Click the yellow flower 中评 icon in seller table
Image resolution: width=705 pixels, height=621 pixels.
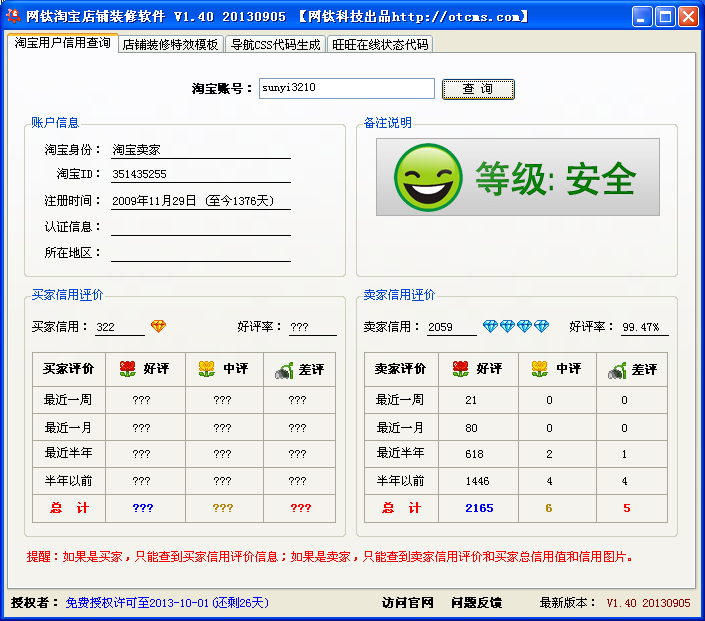(539, 369)
